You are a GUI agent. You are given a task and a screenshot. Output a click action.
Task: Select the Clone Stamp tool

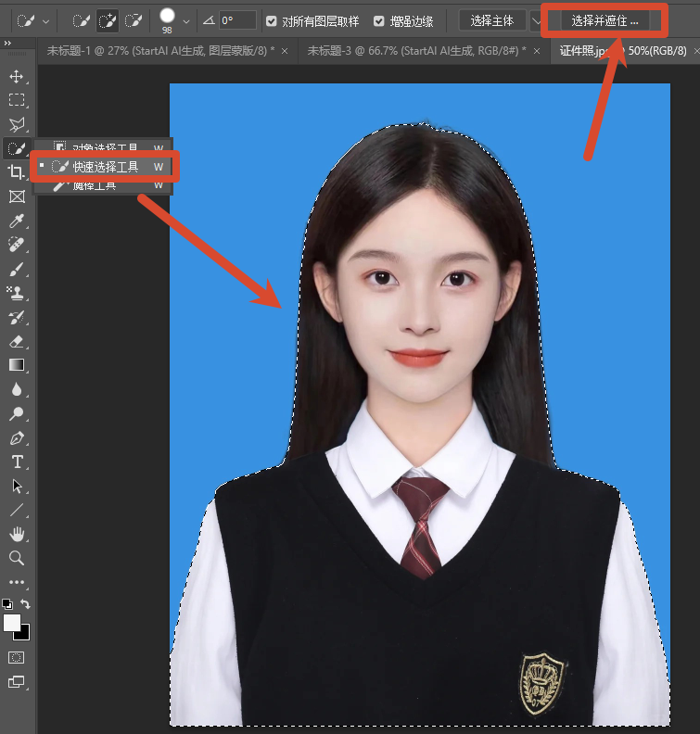17,293
